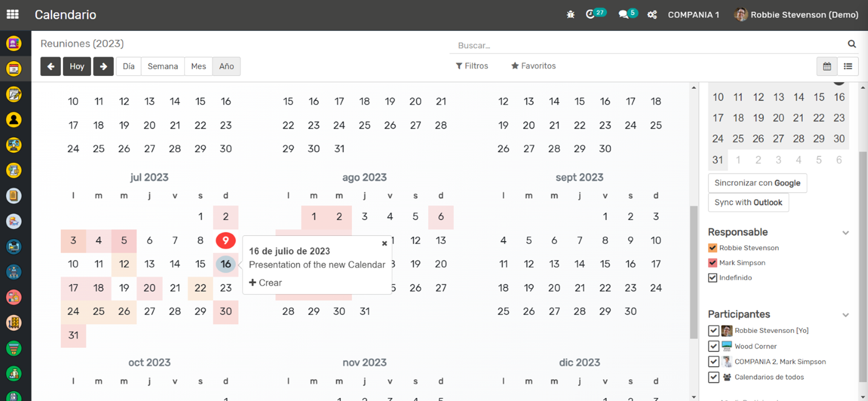
Task: Switch to calendar view icon
Action: click(827, 66)
